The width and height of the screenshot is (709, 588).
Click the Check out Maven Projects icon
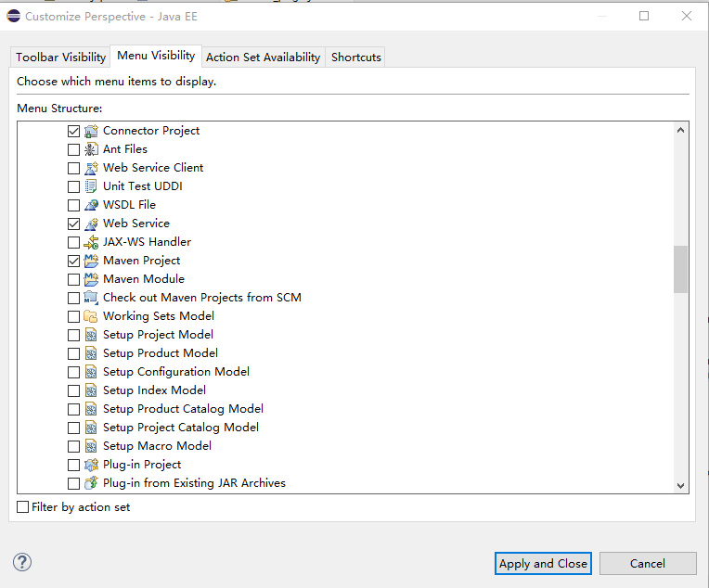click(x=91, y=298)
